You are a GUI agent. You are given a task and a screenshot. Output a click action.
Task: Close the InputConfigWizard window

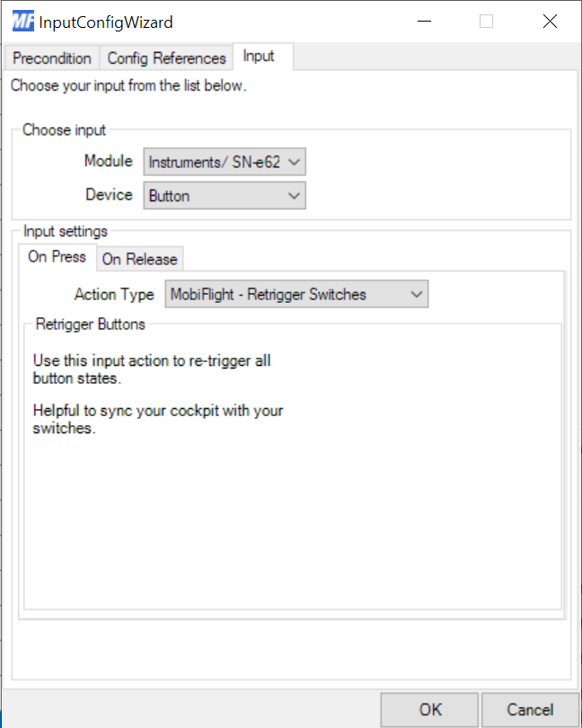pos(550,22)
